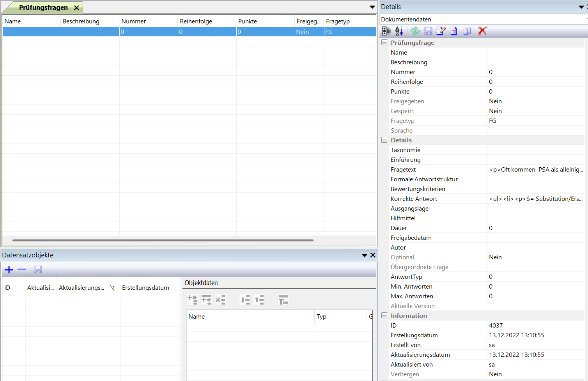Select the Prüfungsfragen tab
The width and height of the screenshot is (588, 381).
43,7
